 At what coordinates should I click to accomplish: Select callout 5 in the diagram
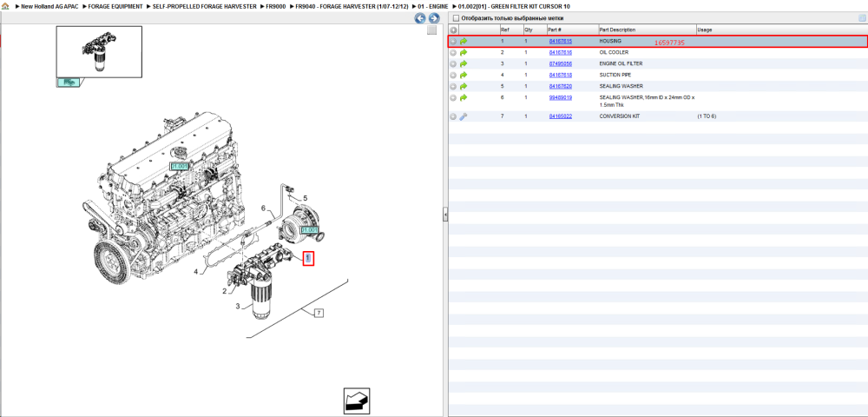click(x=305, y=198)
